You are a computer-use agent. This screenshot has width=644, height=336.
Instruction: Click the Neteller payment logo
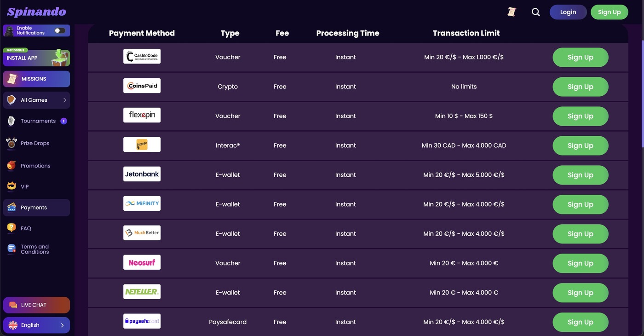pyautogui.click(x=142, y=292)
